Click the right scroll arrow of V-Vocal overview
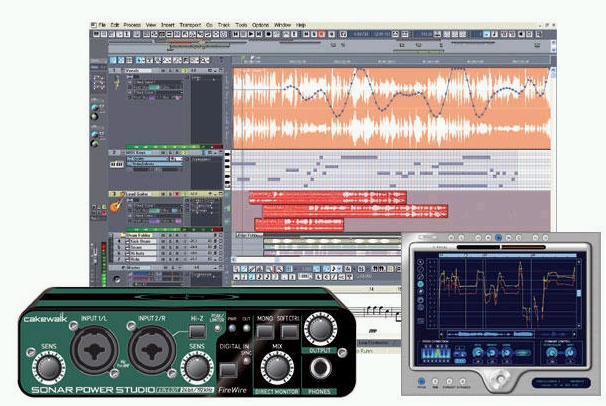The image size is (606, 406). pos(575,334)
